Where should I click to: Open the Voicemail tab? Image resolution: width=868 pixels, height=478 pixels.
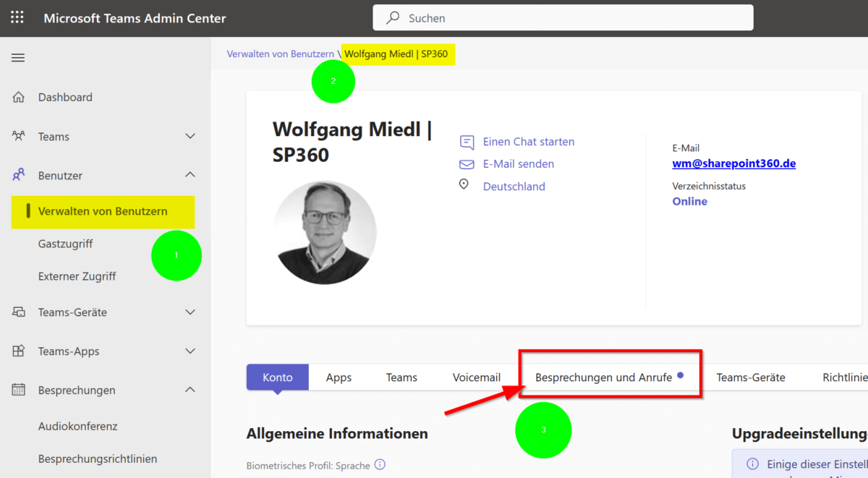point(476,377)
